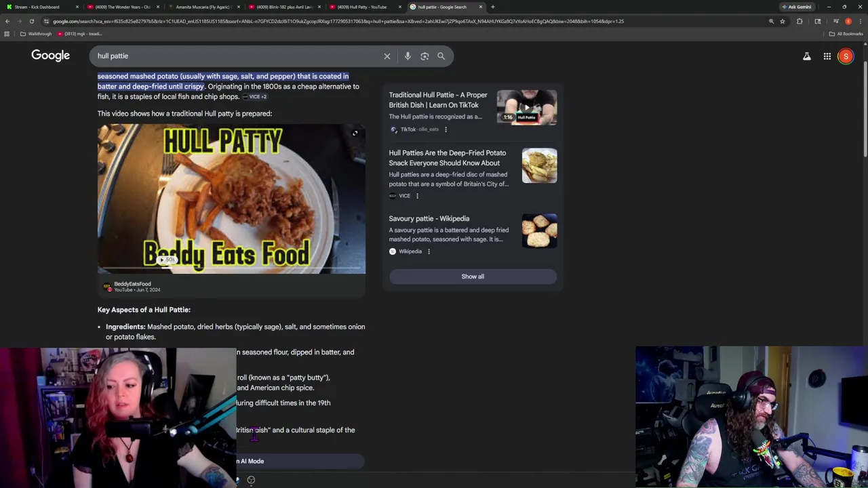The height and width of the screenshot is (488, 868).
Task: Start voice search with the microphone icon
Action: click(x=408, y=56)
